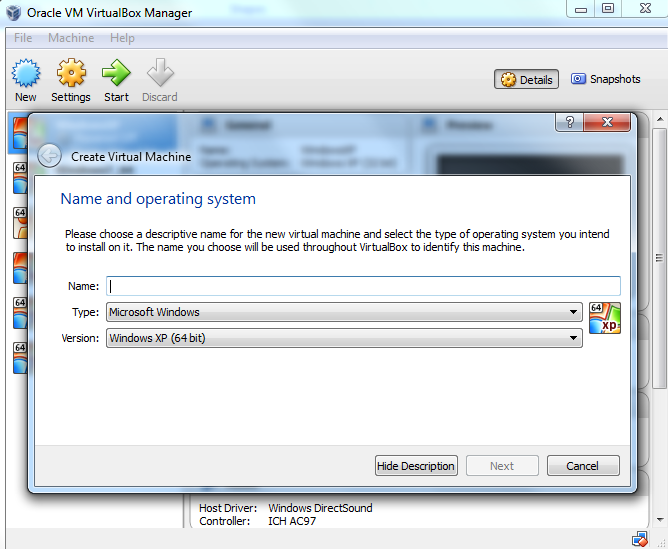The image size is (668, 549).
Task: Click the green Start arrow icon
Action: pyautogui.click(x=116, y=76)
